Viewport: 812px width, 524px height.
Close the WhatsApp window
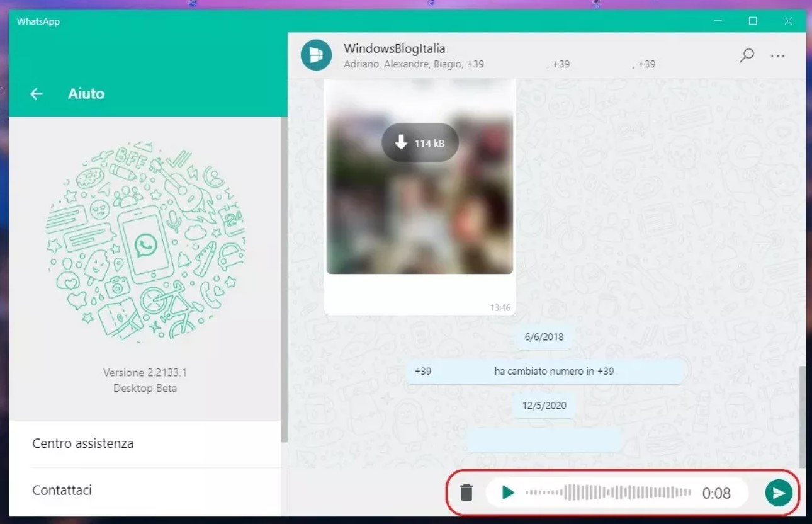click(788, 21)
